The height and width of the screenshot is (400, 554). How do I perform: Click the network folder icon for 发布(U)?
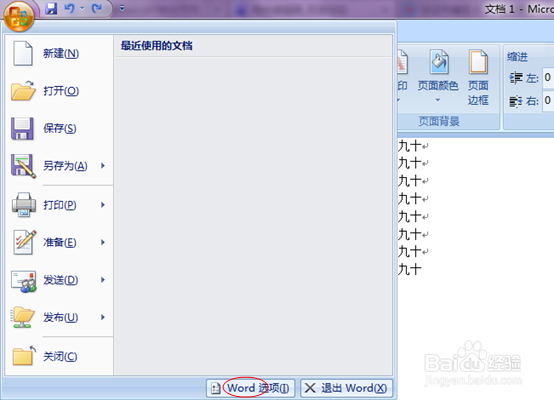pos(23,317)
